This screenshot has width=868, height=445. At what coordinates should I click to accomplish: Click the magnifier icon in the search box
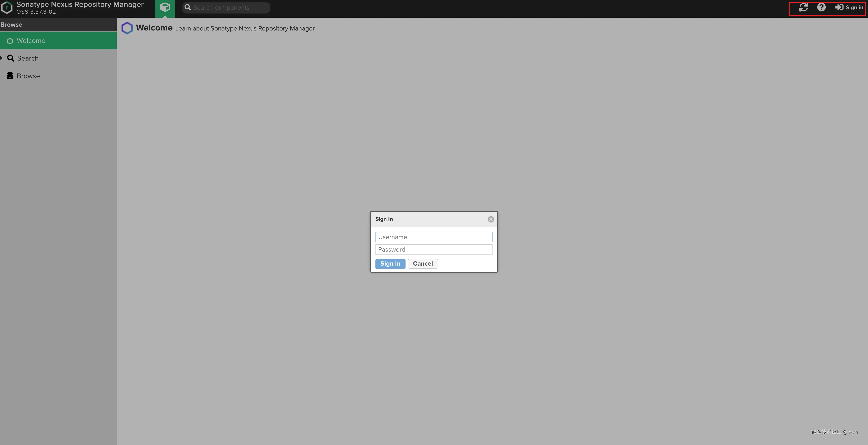pos(188,7)
